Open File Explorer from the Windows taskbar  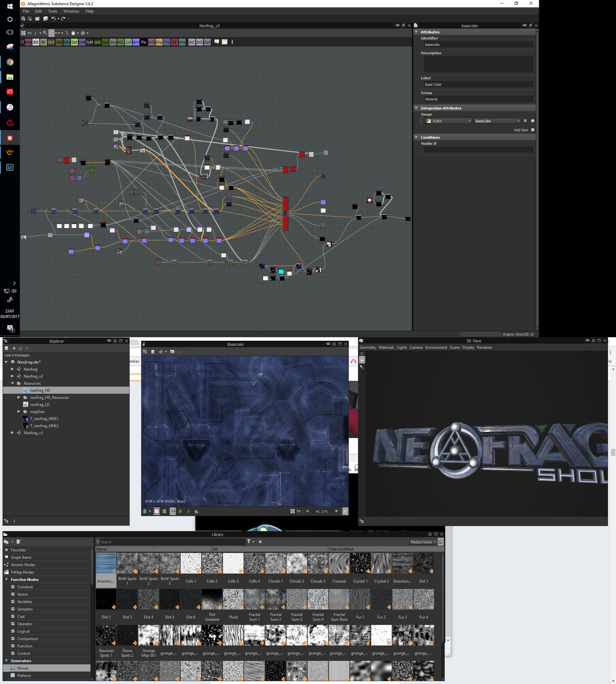[10, 77]
